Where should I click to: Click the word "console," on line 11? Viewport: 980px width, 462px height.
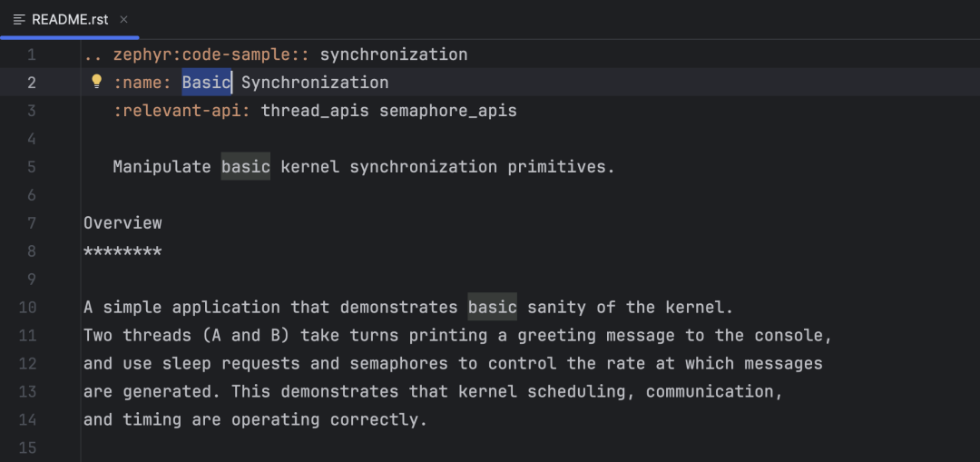tap(793, 336)
